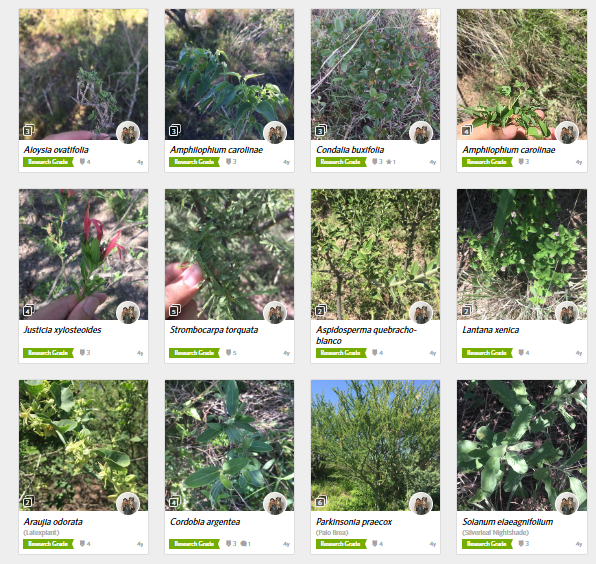Click the observer avatar on Parkinsonia praecox card
This screenshot has width=596, height=564.
pyautogui.click(x=421, y=504)
